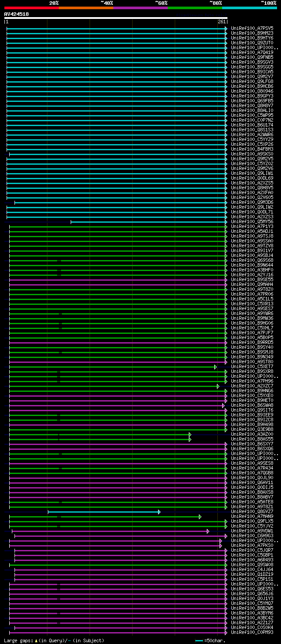Viewport: 281px width, 644px height.
Task: Select label UniRef100_Q6AV11
Action: coord(252,482)
